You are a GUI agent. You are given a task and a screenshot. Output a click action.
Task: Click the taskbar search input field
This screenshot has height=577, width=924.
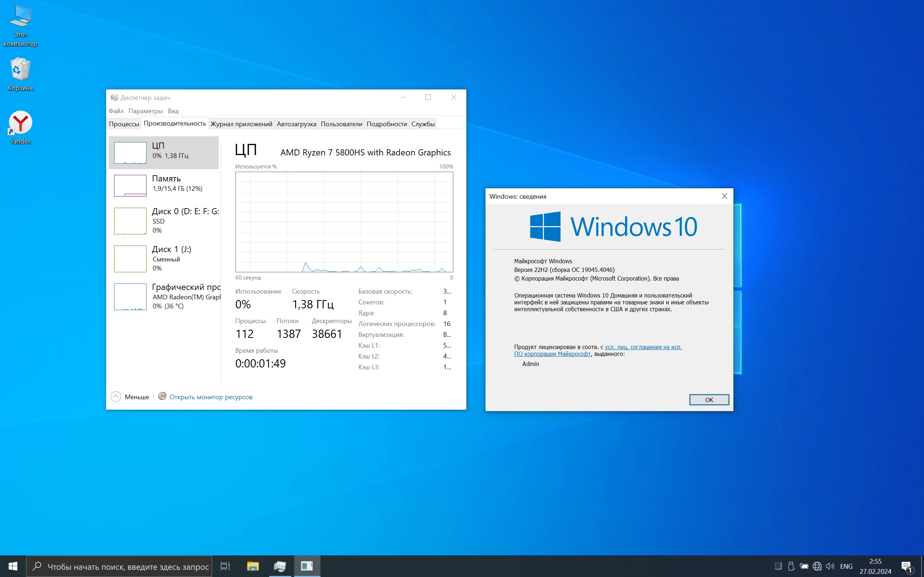click(x=127, y=567)
